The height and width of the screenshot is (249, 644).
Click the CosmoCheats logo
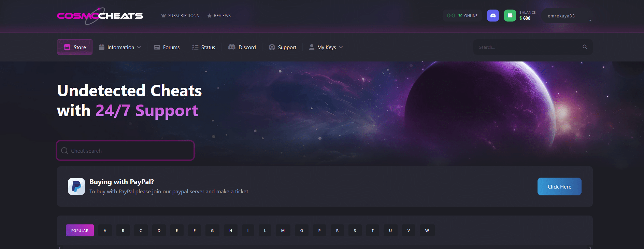point(100,16)
